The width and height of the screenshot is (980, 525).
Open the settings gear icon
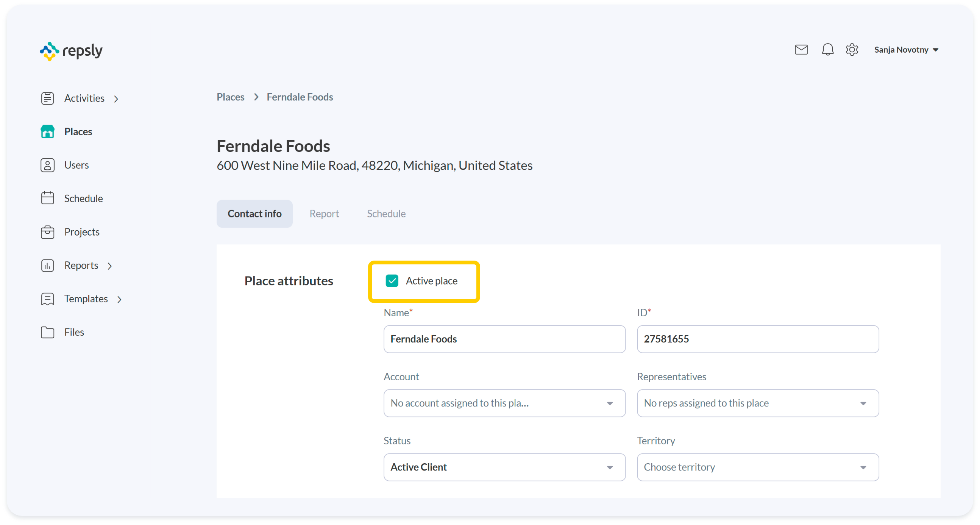click(852, 50)
